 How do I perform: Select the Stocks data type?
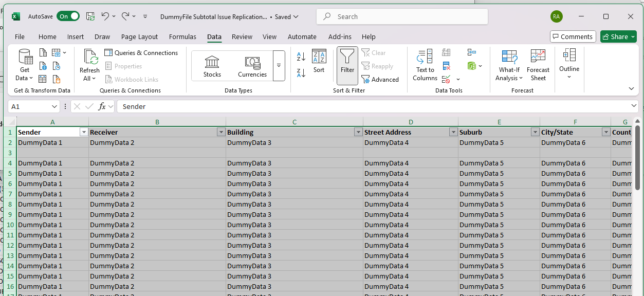coord(212,66)
